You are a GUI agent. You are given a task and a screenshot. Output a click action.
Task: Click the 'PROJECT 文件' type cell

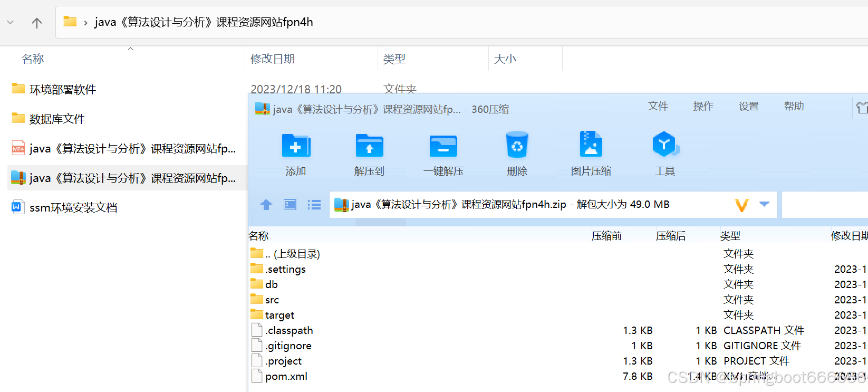pos(756,361)
